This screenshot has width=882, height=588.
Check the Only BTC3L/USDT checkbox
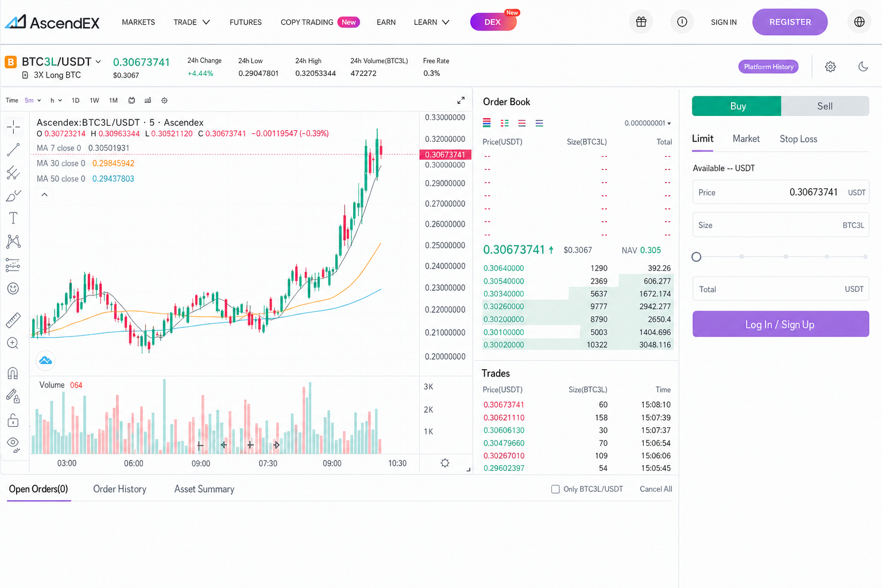coord(555,489)
